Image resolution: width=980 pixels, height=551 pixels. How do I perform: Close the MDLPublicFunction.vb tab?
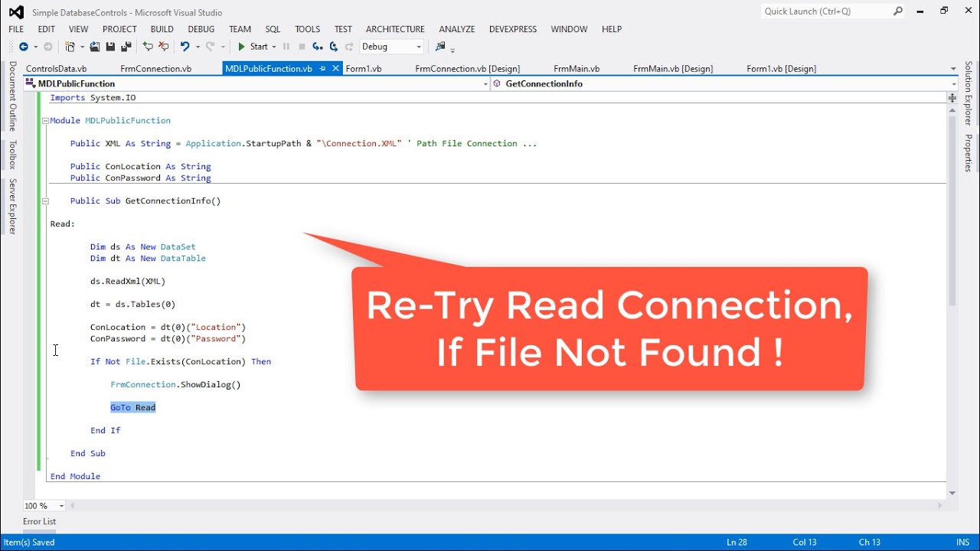click(335, 69)
